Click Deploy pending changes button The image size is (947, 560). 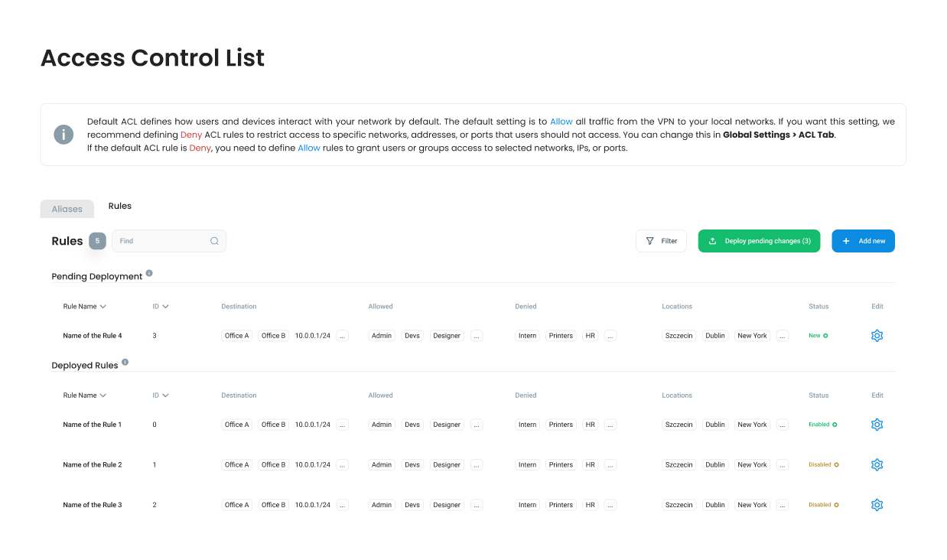tap(759, 241)
